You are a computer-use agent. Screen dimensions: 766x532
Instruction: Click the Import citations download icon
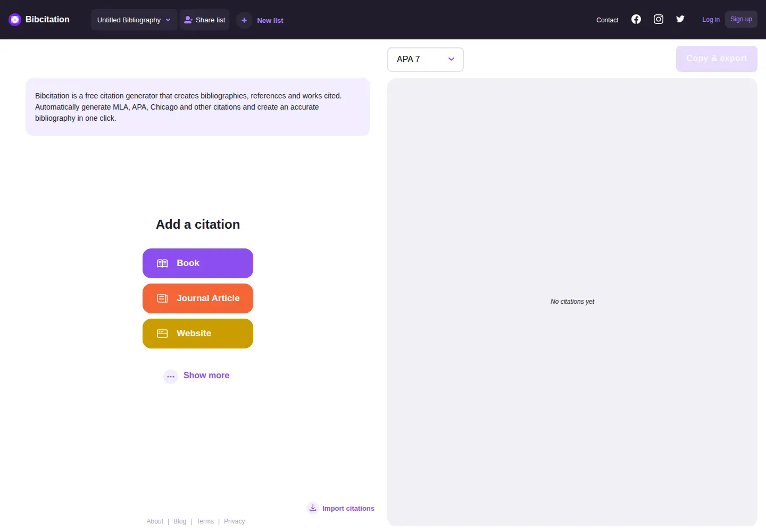313,508
